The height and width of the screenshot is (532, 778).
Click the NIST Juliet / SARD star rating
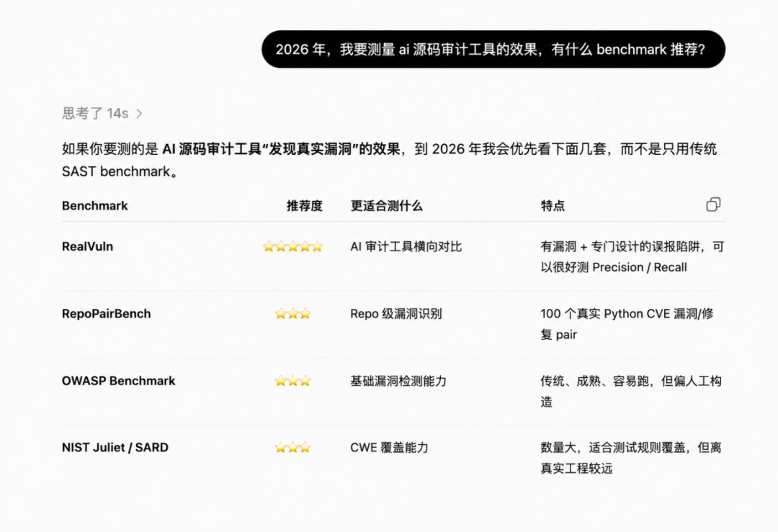point(292,447)
